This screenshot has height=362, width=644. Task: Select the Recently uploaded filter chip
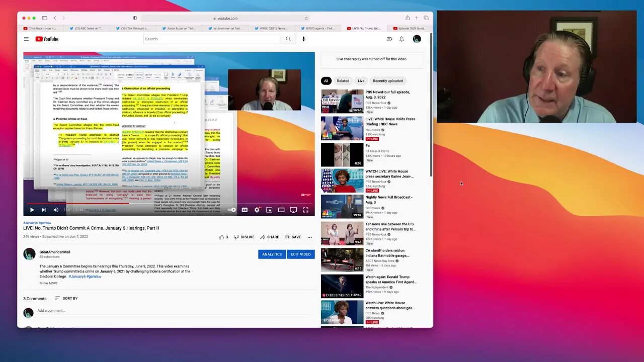(x=388, y=80)
